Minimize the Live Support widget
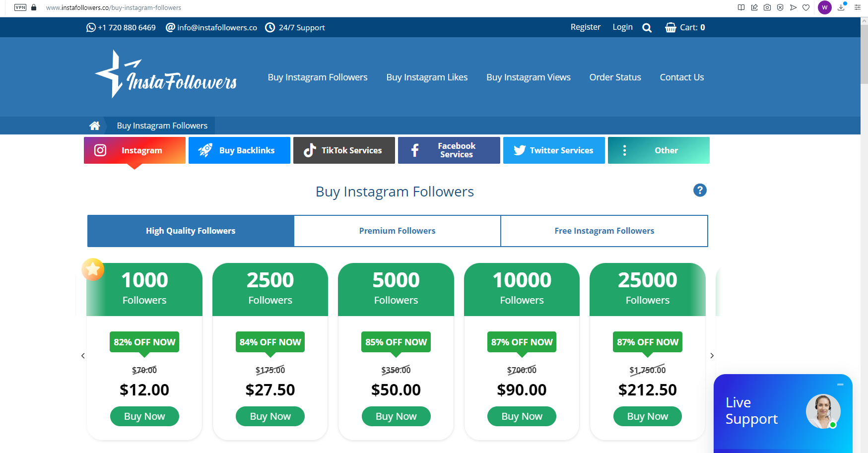 (x=840, y=385)
